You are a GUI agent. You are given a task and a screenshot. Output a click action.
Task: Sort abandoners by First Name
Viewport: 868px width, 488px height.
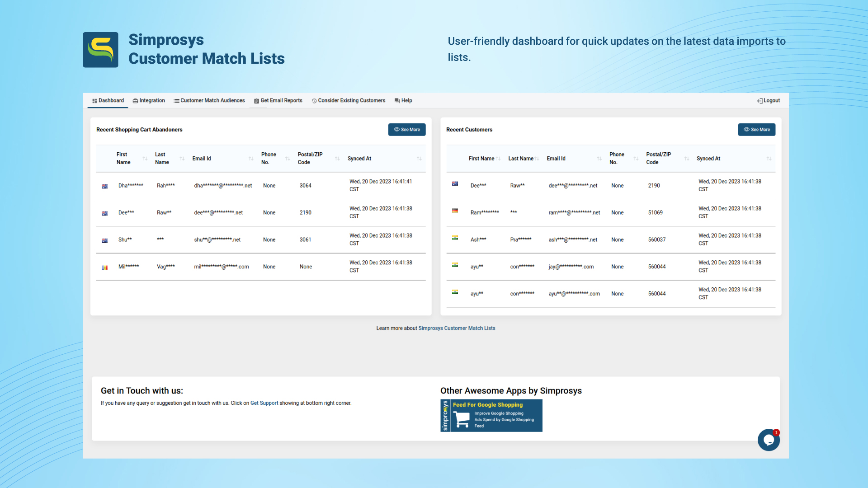[x=145, y=159]
